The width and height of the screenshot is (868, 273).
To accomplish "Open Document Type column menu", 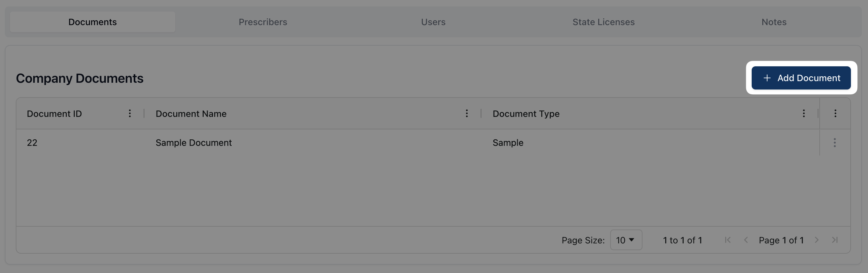I will [x=804, y=113].
